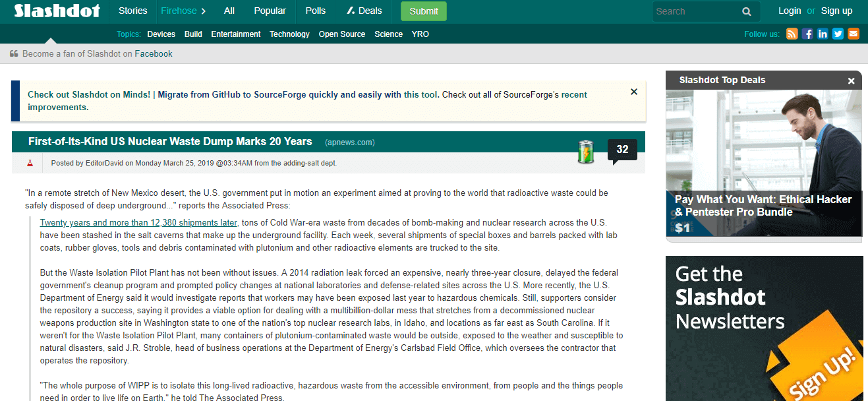Screen dimensions: 868x401
Task: Select the Open Source topic
Action: [341, 34]
